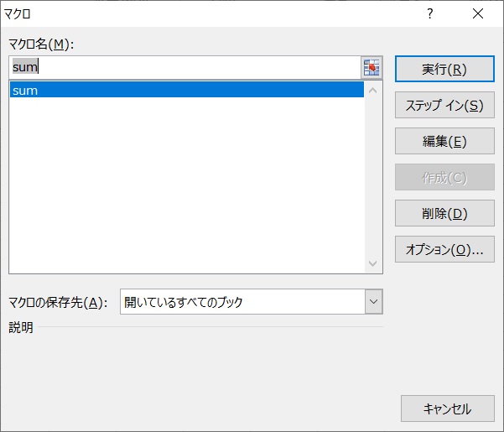The width and height of the screenshot is (504, 432).
Task: Select the sum macro in the list
Action: coord(187,90)
